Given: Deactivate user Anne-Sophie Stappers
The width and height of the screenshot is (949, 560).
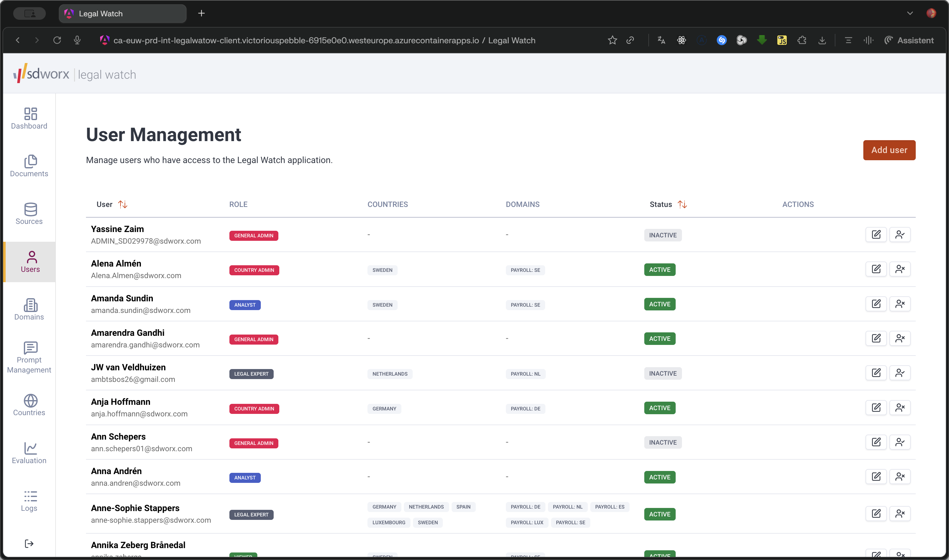Looking at the screenshot, I should 900,514.
